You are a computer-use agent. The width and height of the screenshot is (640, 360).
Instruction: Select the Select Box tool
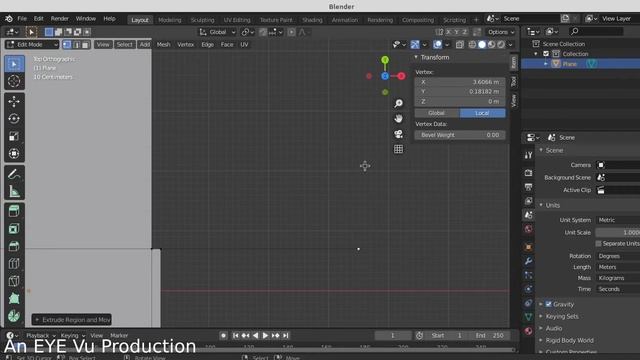[14, 64]
